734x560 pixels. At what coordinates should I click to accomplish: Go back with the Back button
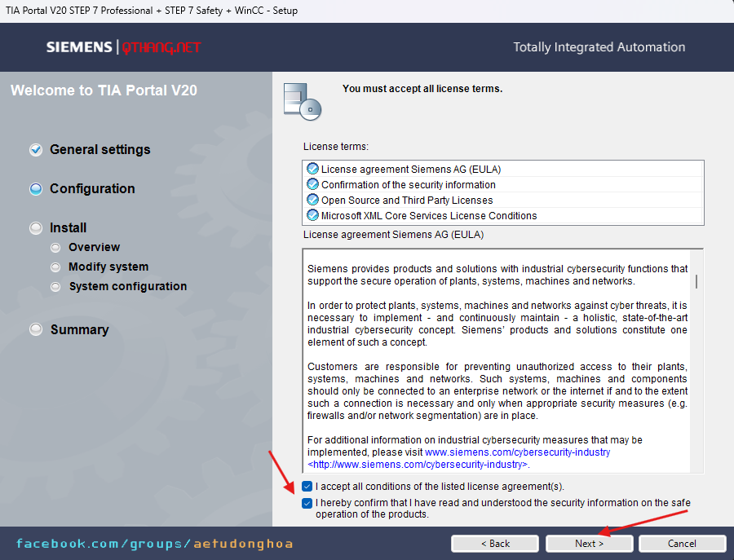pos(495,544)
